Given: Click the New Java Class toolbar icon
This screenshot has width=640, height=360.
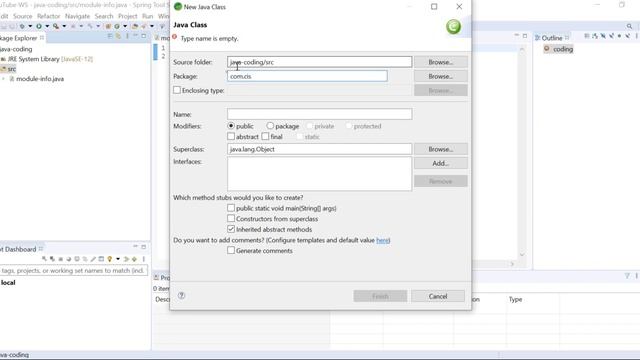Looking at the screenshot, I should click(x=117, y=26).
